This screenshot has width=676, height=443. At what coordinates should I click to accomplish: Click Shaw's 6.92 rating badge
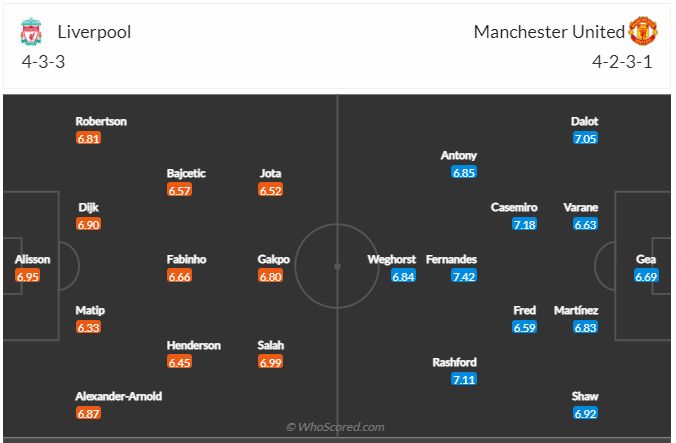pyautogui.click(x=585, y=412)
